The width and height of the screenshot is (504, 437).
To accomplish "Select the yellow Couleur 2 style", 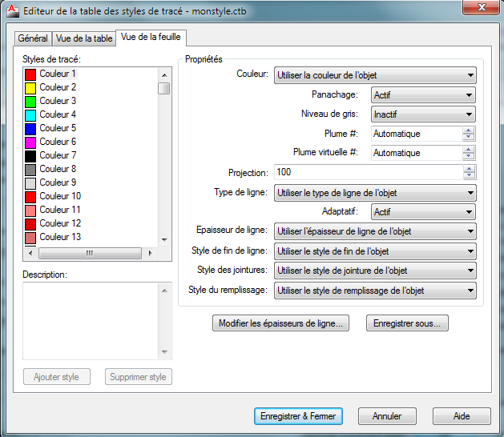I will coord(58,87).
